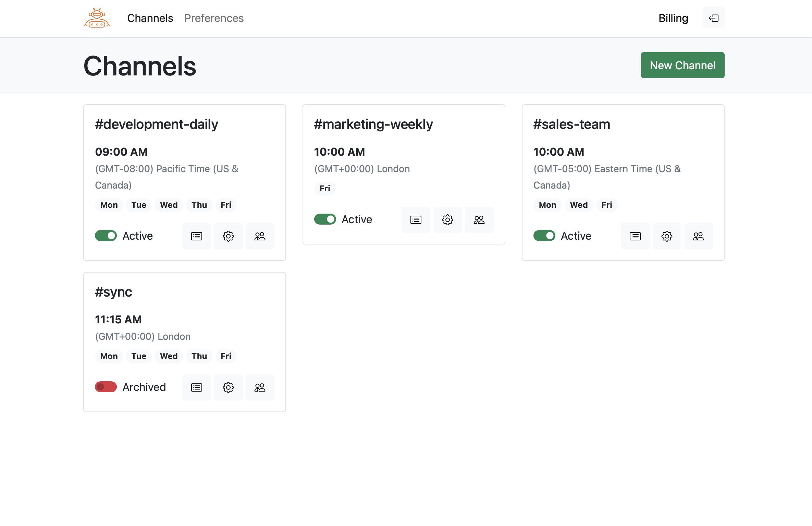812x526 pixels.
Task: Open the message log icon on #sync
Action: coord(197,387)
